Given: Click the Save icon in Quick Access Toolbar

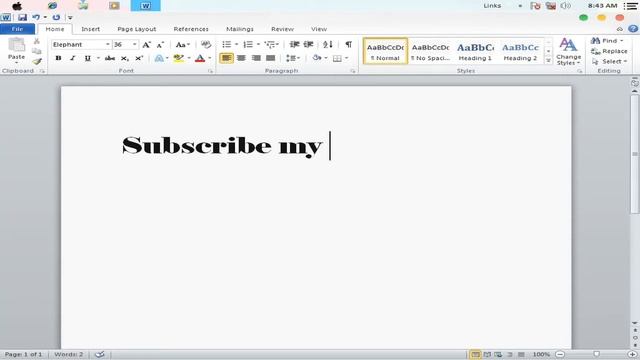Looking at the screenshot, I should click(x=22, y=17).
